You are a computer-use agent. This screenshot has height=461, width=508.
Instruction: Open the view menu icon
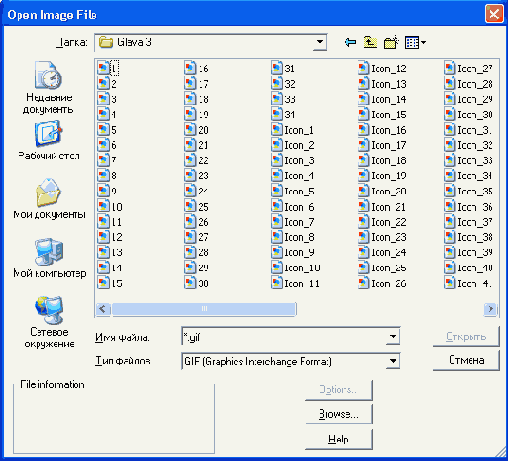coord(415,42)
